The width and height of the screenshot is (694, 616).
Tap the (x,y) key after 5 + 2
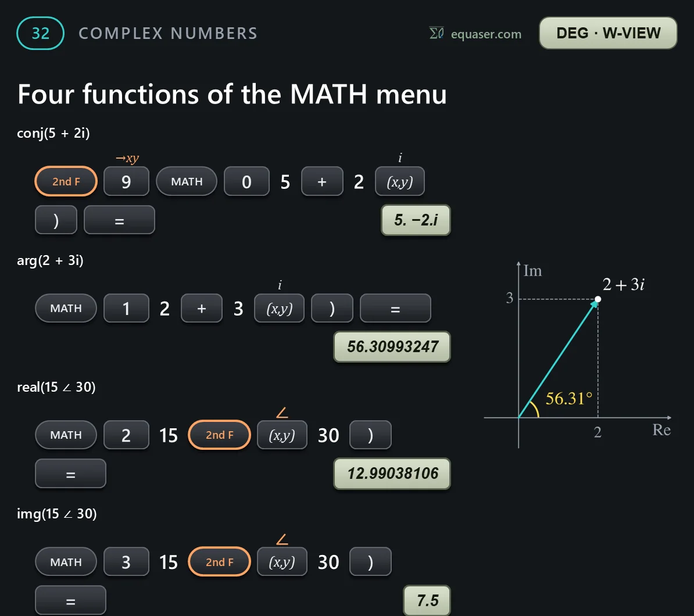(400, 181)
